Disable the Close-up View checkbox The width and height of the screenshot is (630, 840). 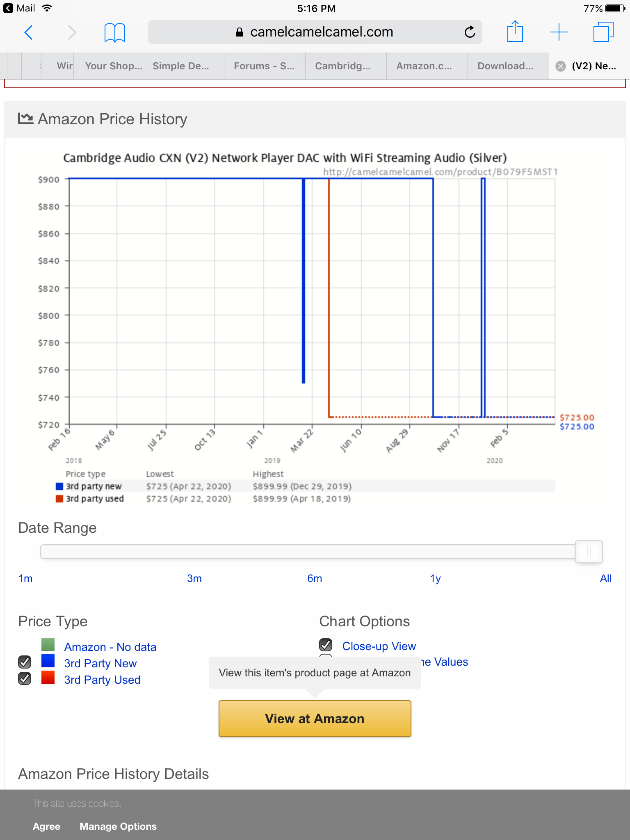pyautogui.click(x=326, y=645)
